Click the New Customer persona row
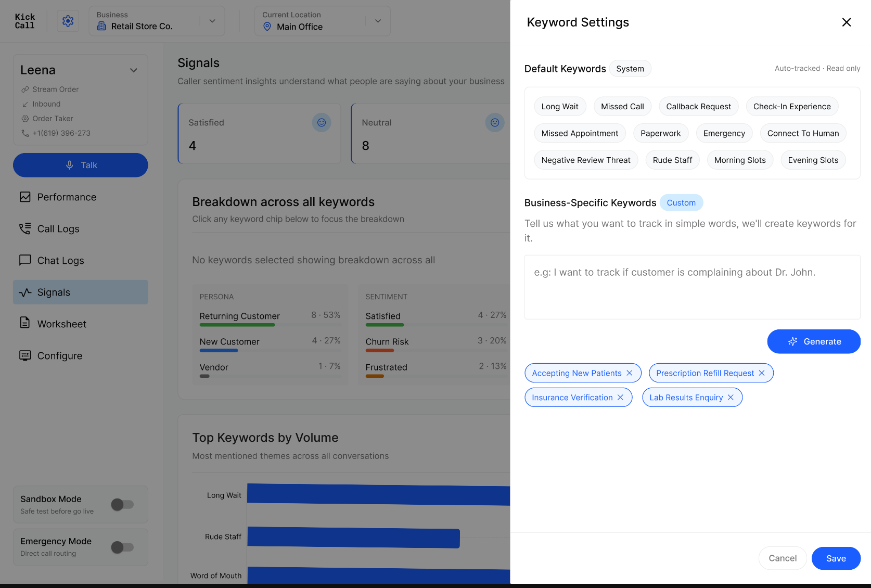871x588 pixels. click(x=270, y=344)
